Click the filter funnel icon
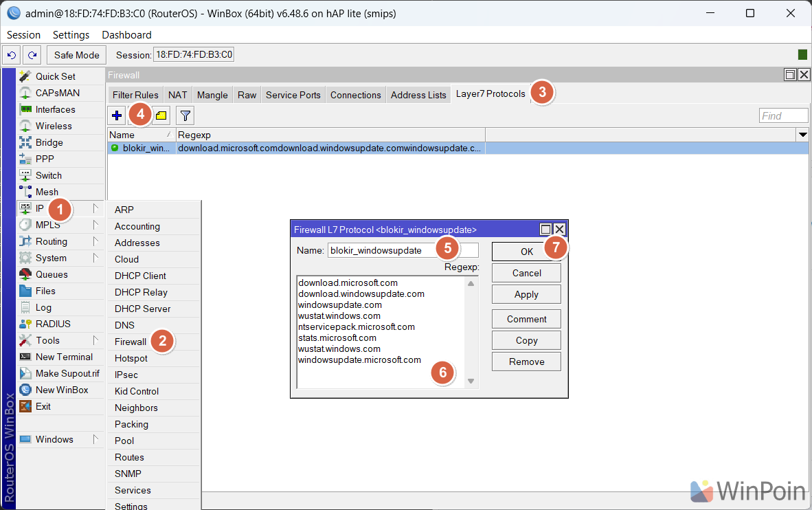 (185, 115)
